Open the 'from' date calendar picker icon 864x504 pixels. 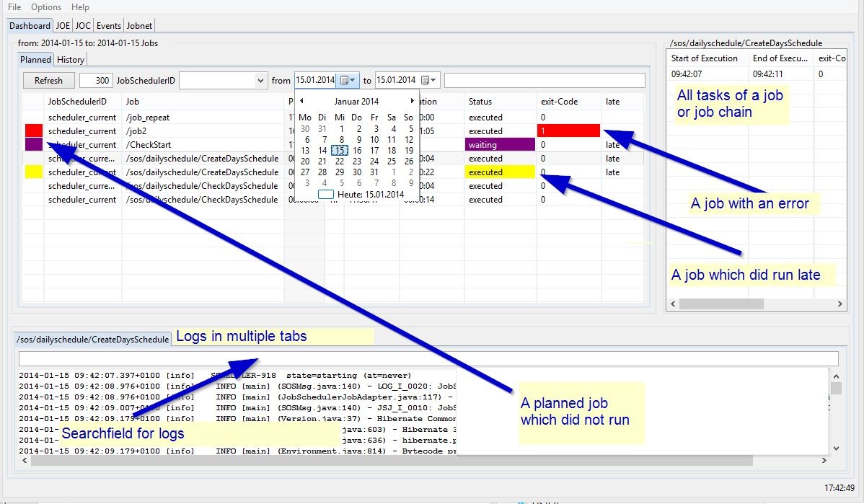tap(348, 80)
